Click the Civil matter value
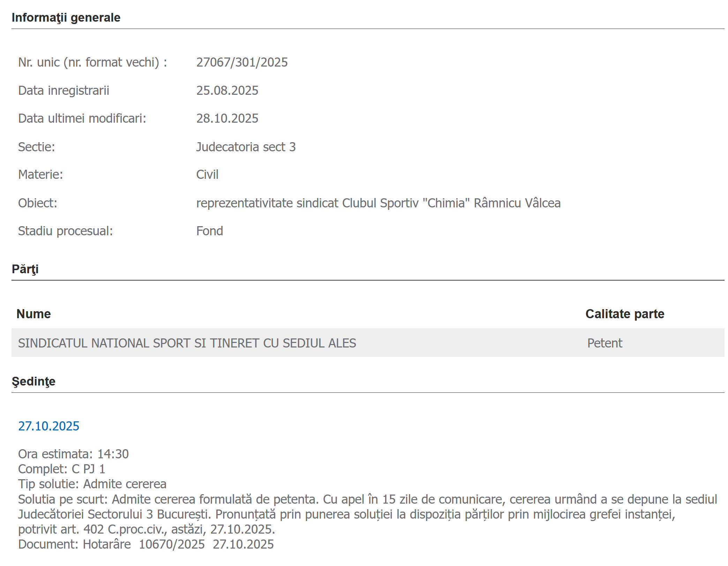 pos(207,175)
